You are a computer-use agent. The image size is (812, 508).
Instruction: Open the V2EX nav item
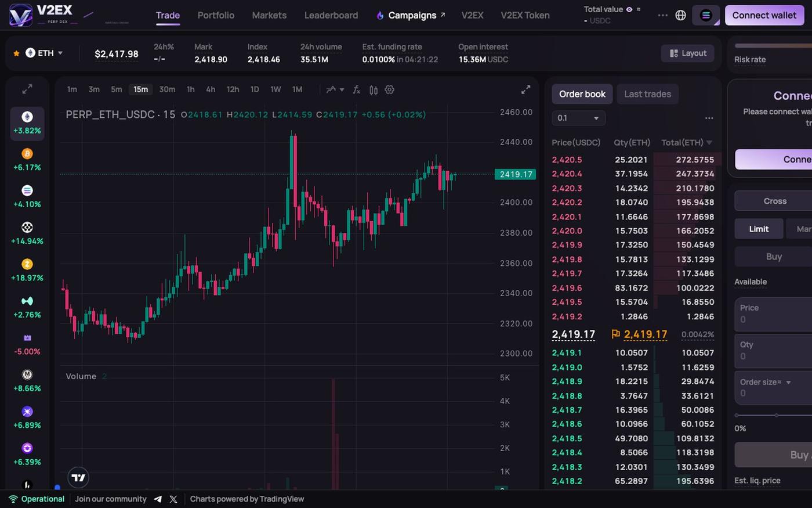click(472, 15)
